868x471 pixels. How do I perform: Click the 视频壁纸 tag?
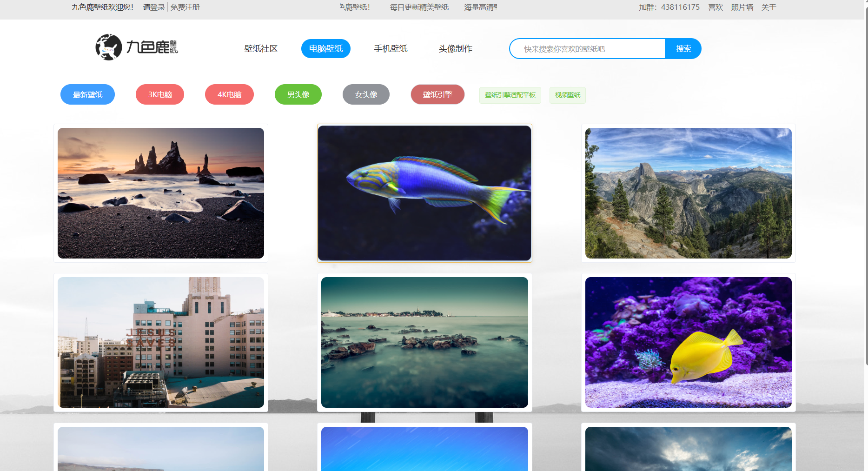[567, 95]
